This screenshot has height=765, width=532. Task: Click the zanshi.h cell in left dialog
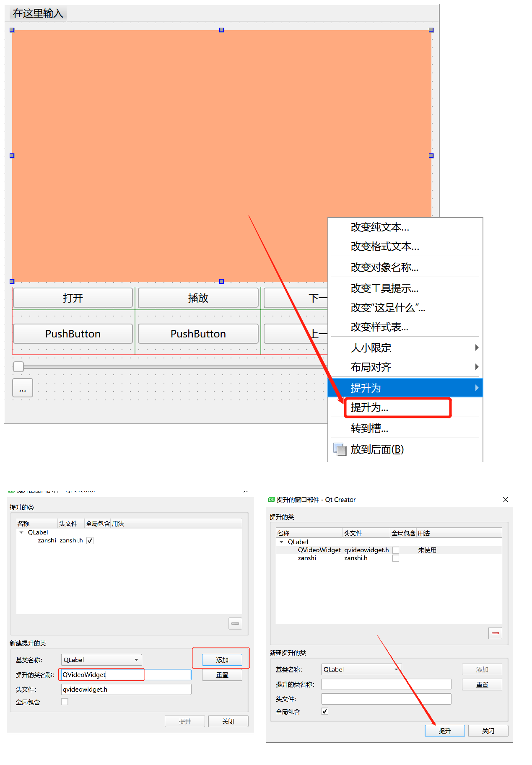[71, 540]
